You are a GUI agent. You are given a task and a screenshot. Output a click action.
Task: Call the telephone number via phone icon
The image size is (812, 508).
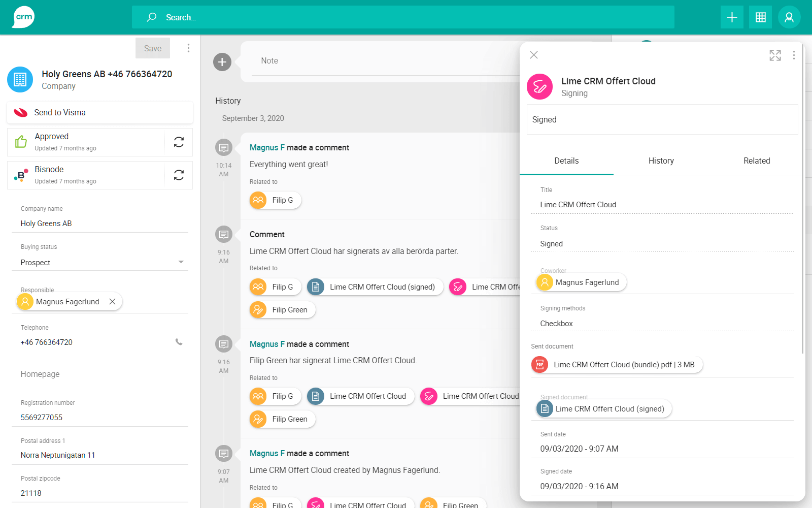click(179, 342)
